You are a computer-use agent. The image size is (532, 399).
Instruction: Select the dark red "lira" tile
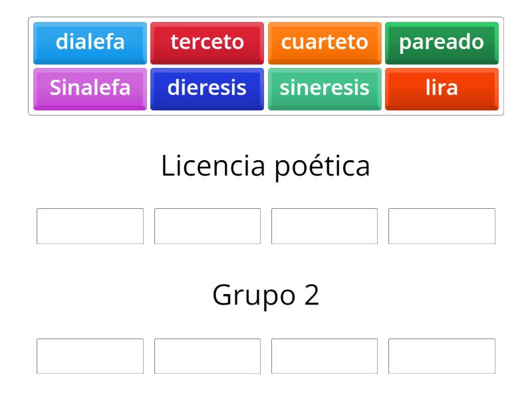tap(442, 87)
